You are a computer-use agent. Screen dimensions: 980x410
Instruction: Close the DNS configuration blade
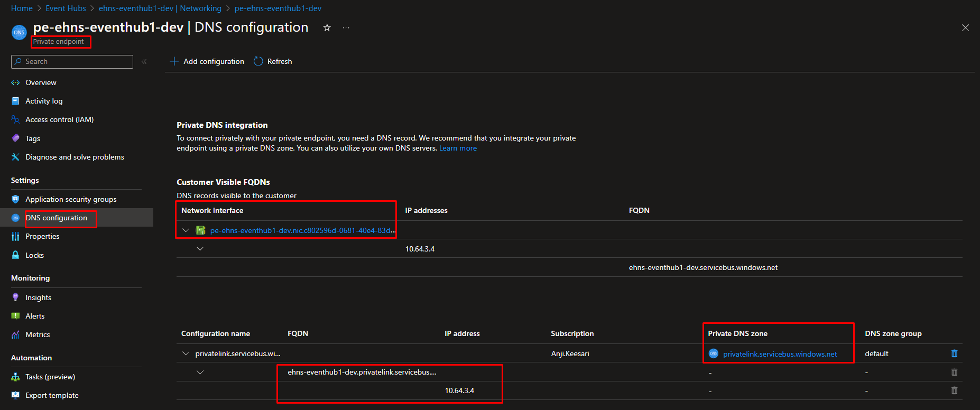[x=965, y=28]
